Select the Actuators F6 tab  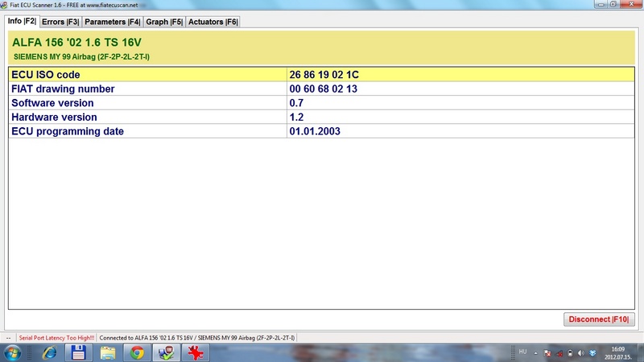coord(213,22)
